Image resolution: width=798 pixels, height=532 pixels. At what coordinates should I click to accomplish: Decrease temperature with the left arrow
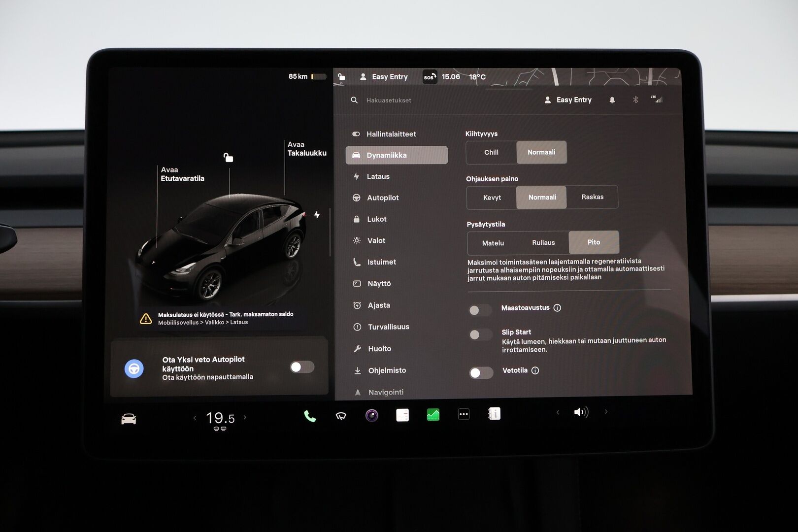click(195, 418)
